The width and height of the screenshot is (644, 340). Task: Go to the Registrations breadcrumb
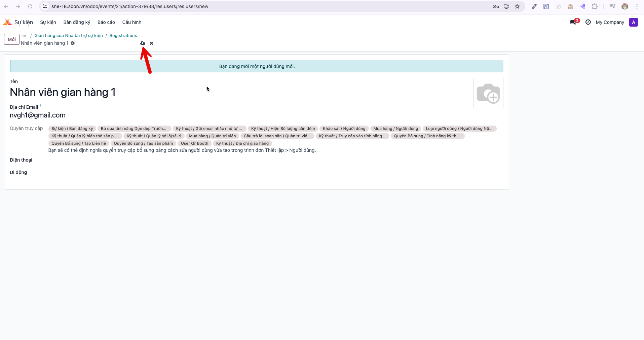(x=123, y=36)
